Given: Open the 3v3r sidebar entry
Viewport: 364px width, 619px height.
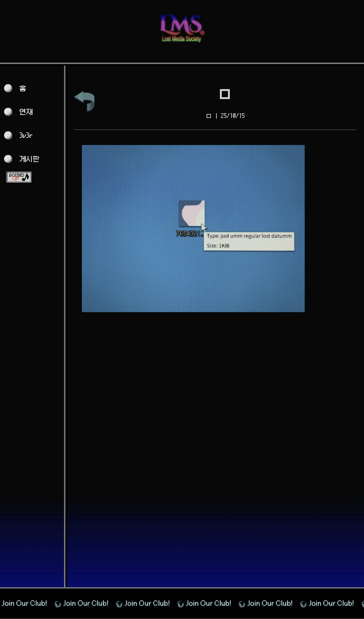Looking at the screenshot, I should point(26,135).
